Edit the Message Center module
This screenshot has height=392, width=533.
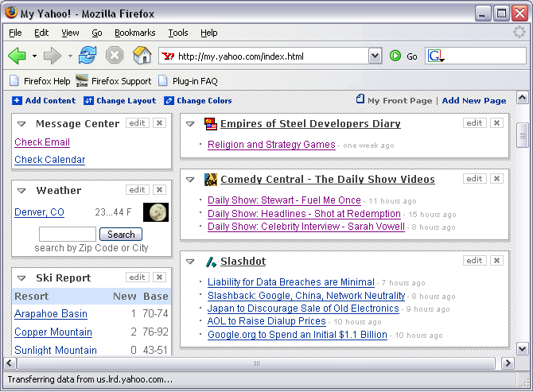point(138,123)
